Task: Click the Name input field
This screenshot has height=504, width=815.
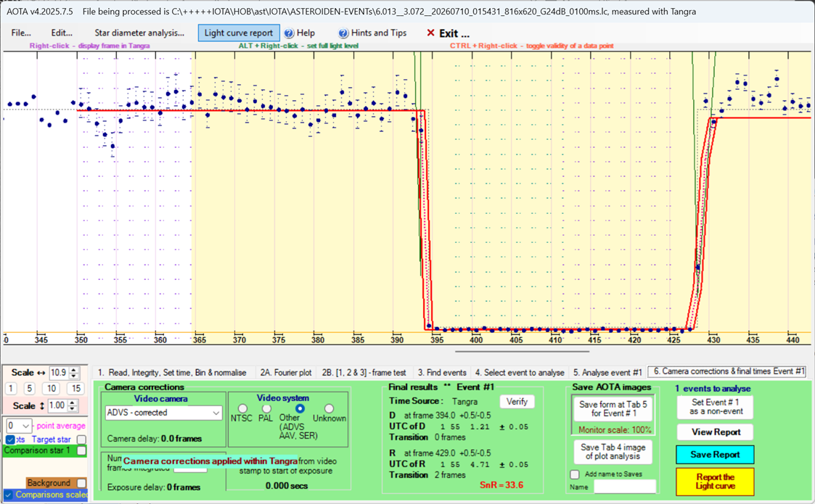Action: 624,487
